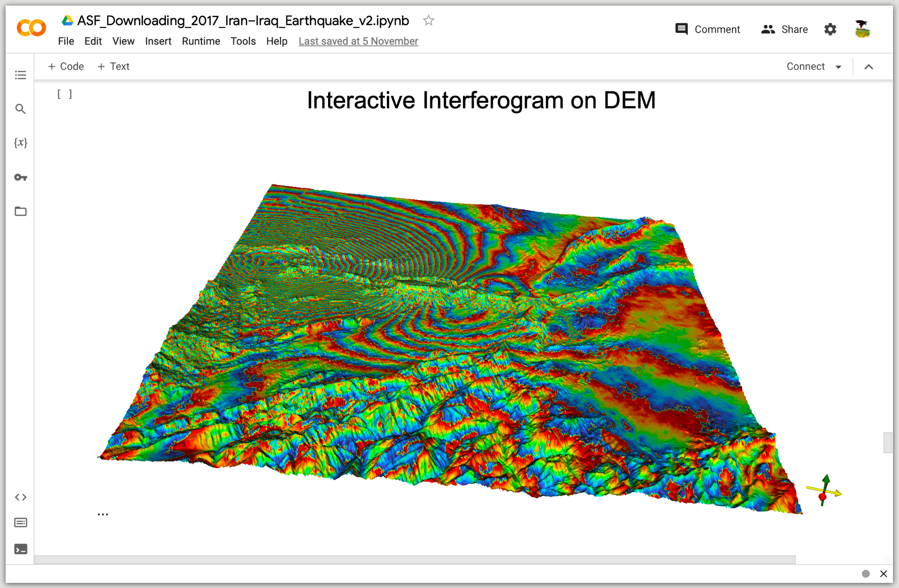899x588 pixels.
Task: Click the Share button
Action: [x=784, y=29]
